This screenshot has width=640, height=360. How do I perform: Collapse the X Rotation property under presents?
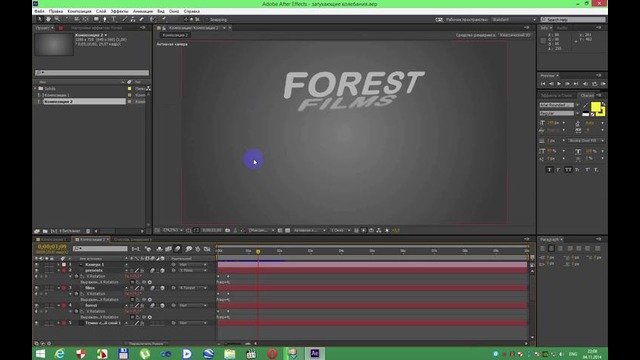click(70, 276)
